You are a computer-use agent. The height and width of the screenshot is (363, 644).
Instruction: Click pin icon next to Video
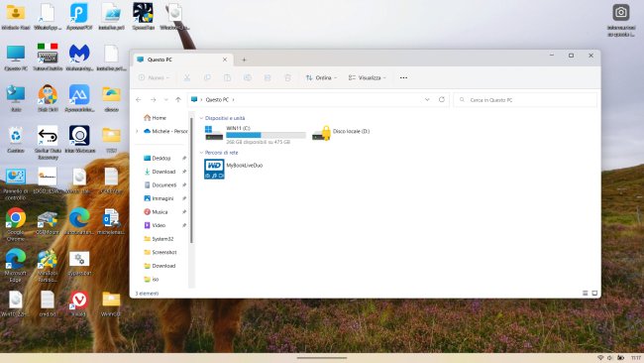pyautogui.click(x=184, y=225)
